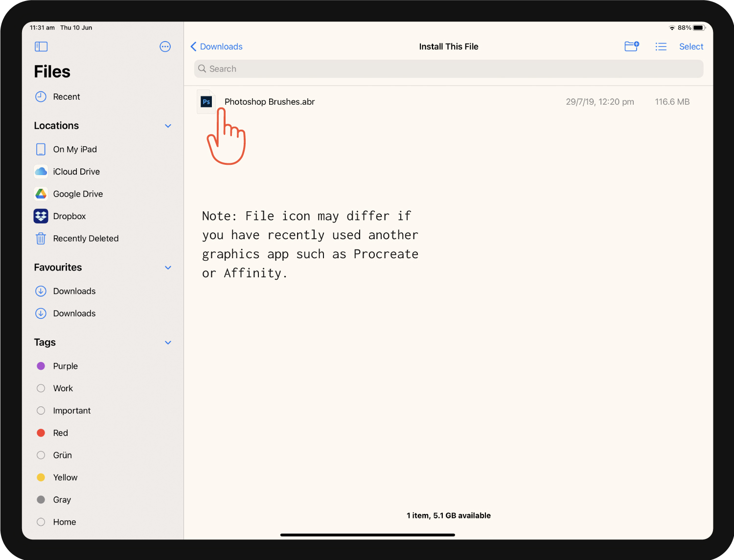Select the Yellow tag
The image size is (734, 560).
66,477
